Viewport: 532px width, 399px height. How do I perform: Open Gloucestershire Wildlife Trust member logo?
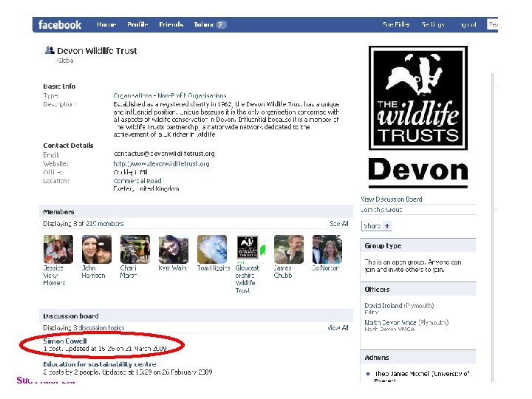coord(250,250)
